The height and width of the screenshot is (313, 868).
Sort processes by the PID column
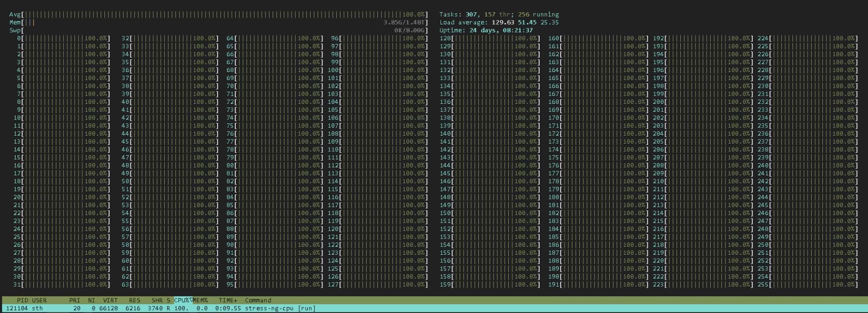(22, 300)
